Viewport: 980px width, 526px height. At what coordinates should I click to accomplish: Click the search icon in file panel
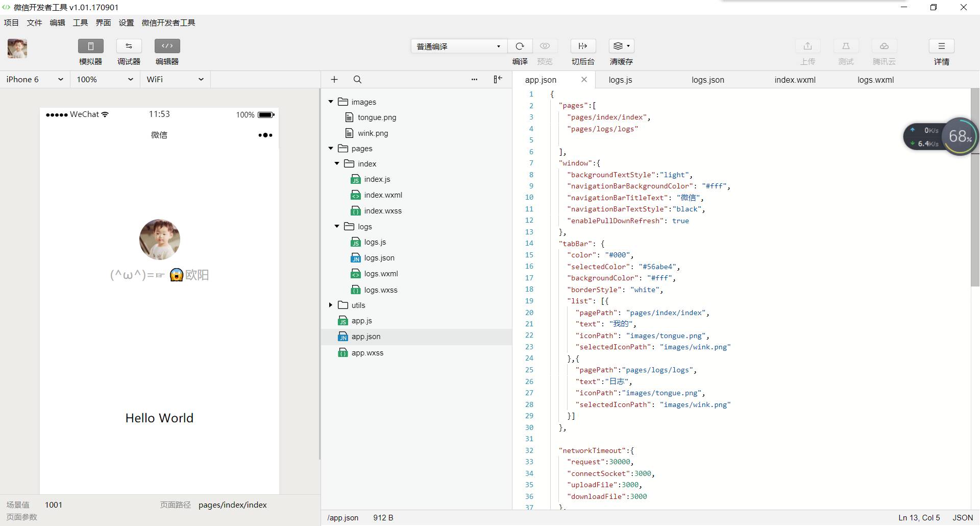coord(357,79)
